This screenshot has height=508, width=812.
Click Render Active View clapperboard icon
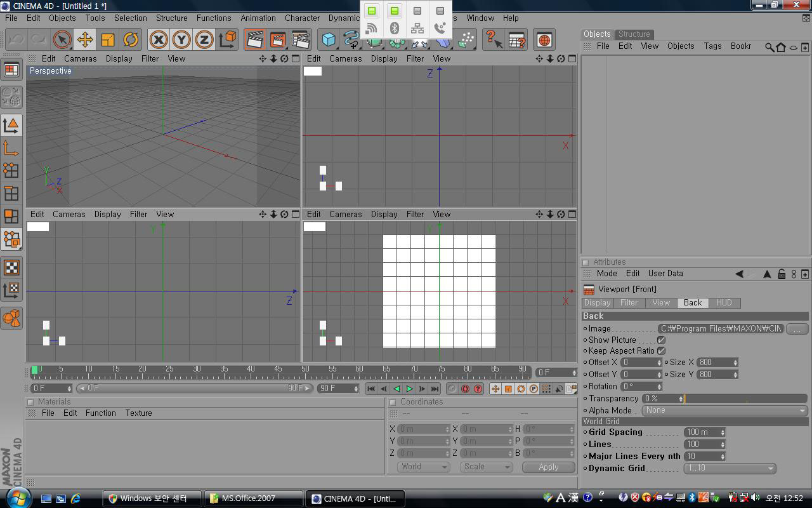[255, 39]
